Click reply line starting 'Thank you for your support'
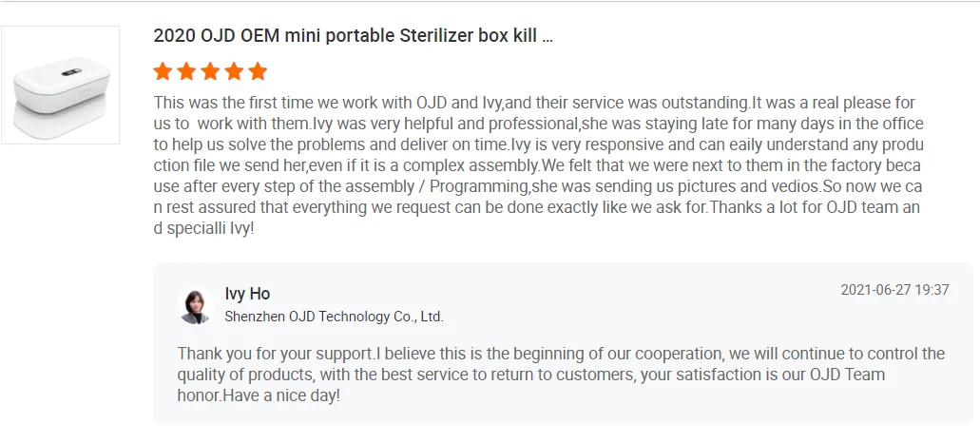Image resolution: width=980 pixels, height=443 pixels. click(x=561, y=354)
